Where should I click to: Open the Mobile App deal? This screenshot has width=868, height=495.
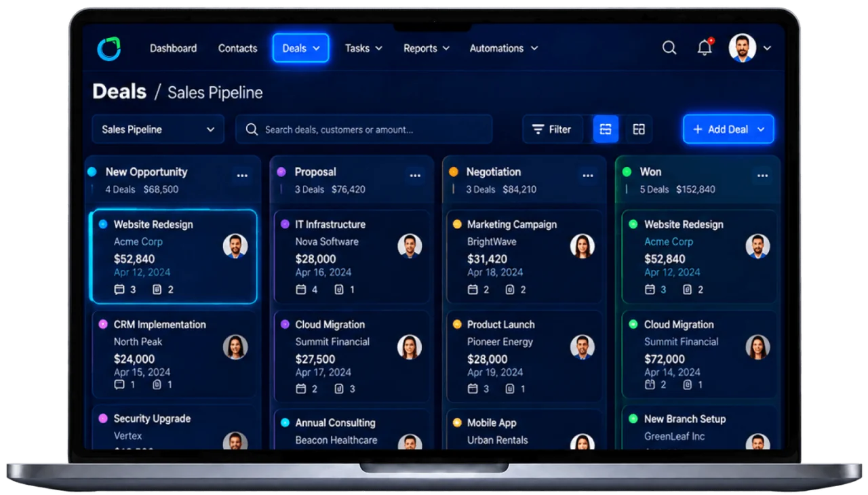point(524,429)
